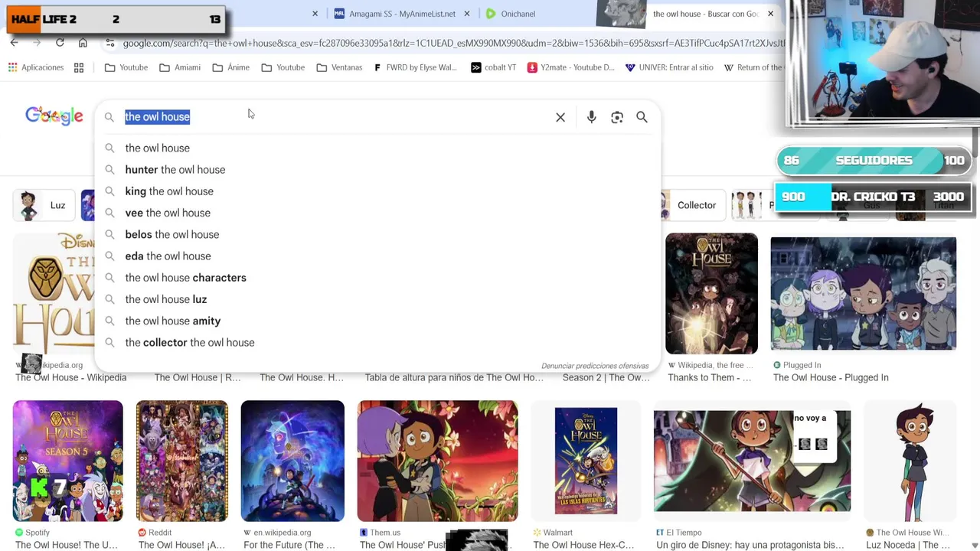Open the Reddit Owl House collage image

[x=181, y=461]
